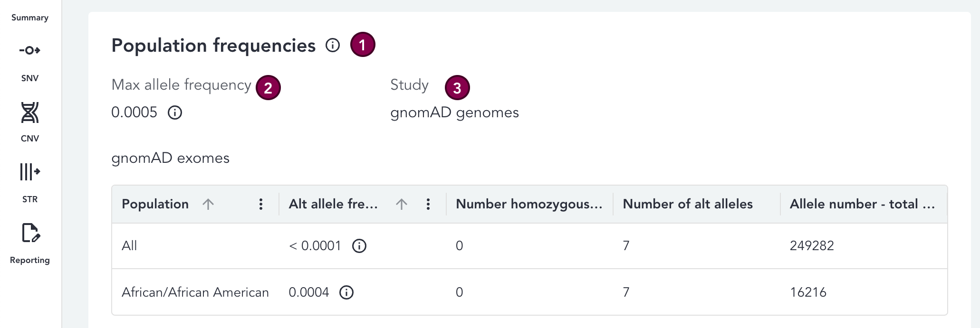Open the CNV DNA helix icon
The height and width of the screenshot is (328, 980).
click(29, 113)
